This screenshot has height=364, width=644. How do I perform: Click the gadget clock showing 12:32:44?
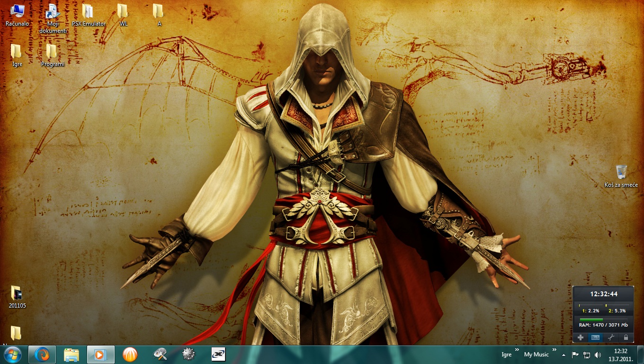point(603,294)
